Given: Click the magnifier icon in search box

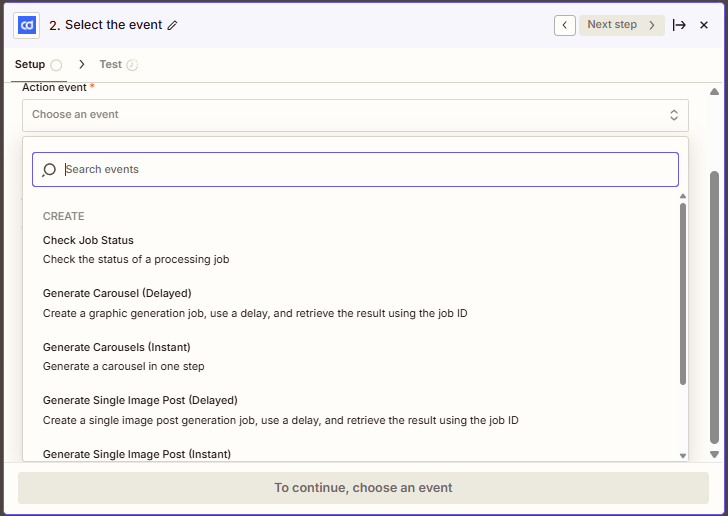Looking at the screenshot, I should 49,170.
